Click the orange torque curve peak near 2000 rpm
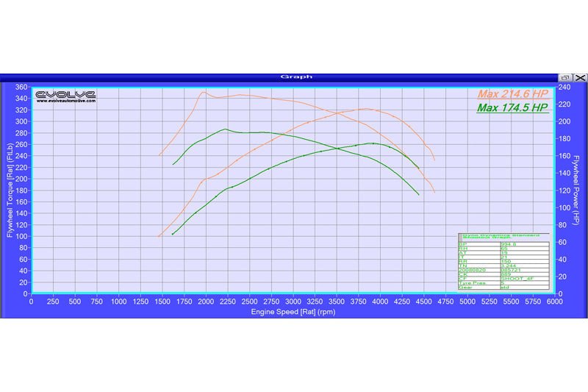Screen dimensions: 588x392 (x=204, y=92)
